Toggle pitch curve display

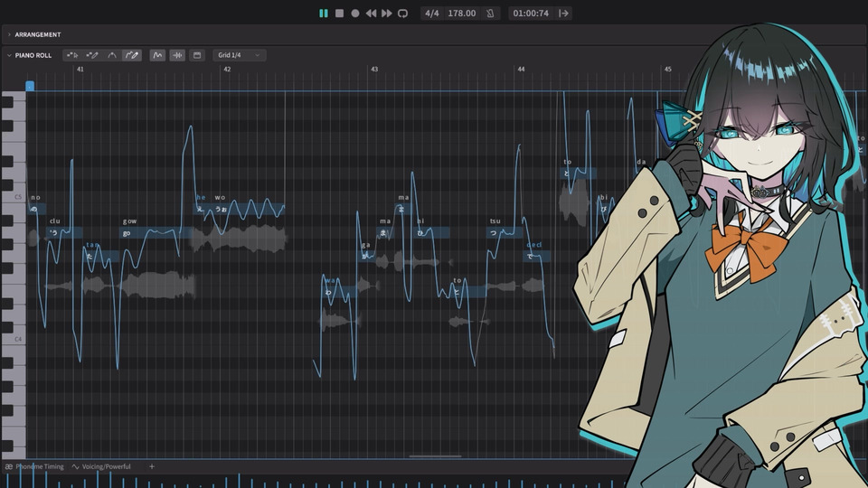[x=157, y=55]
